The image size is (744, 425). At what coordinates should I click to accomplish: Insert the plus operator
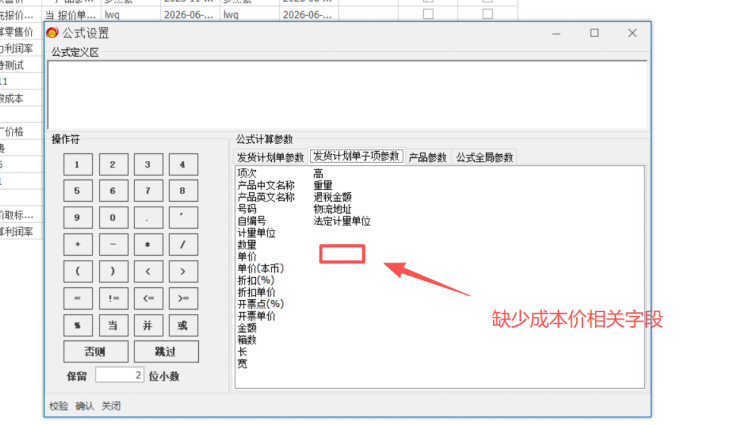[x=77, y=244]
